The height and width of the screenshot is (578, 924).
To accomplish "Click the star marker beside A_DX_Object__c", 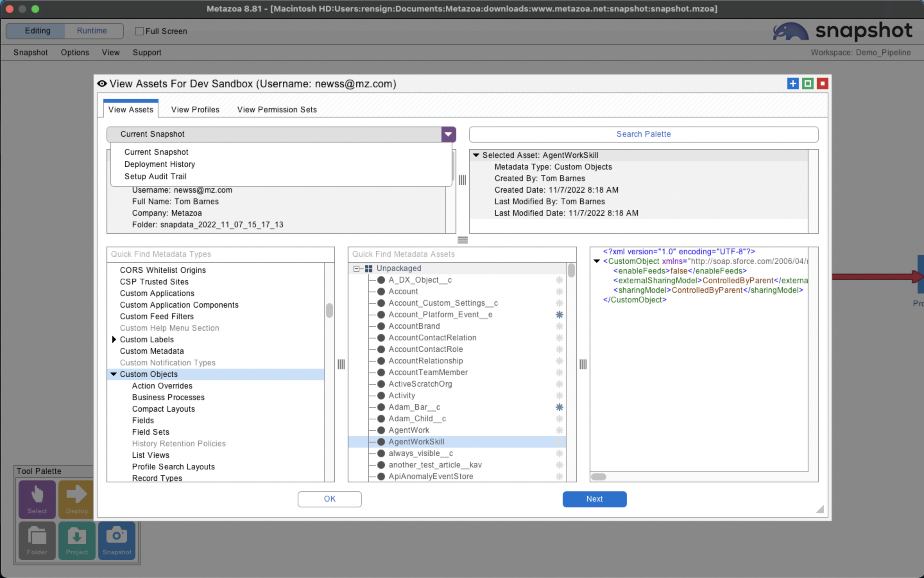I will tap(559, 280).
